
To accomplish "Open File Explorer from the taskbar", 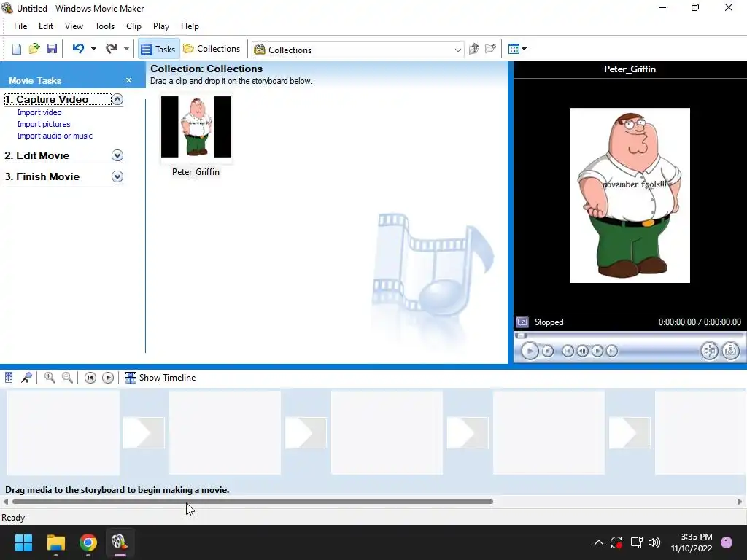I will click(55, 542).
